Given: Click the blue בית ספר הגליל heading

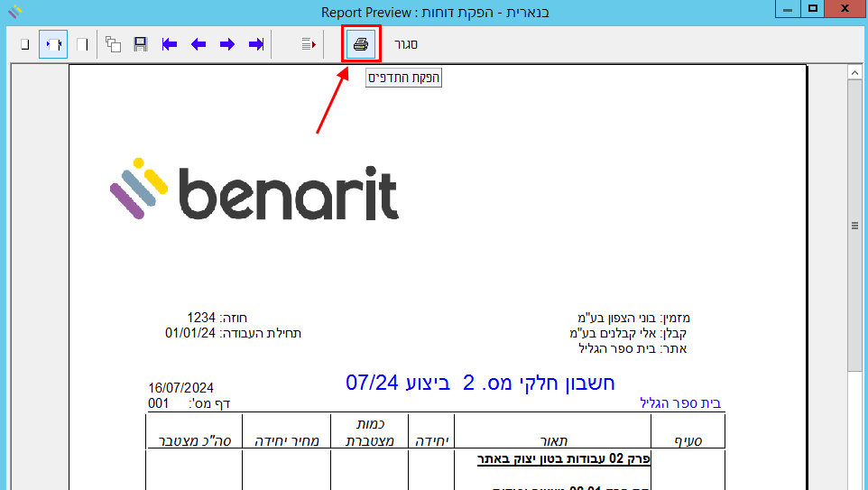Looking at the screenshot, I should coord(680,403).
